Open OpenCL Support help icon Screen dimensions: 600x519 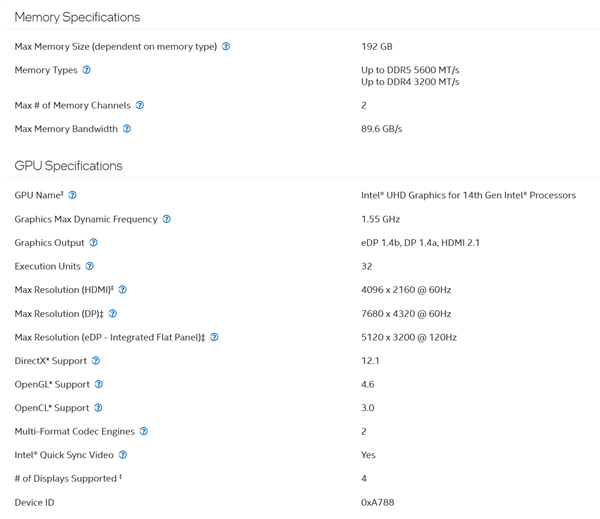pyautogui.click(x=99, y=408)
